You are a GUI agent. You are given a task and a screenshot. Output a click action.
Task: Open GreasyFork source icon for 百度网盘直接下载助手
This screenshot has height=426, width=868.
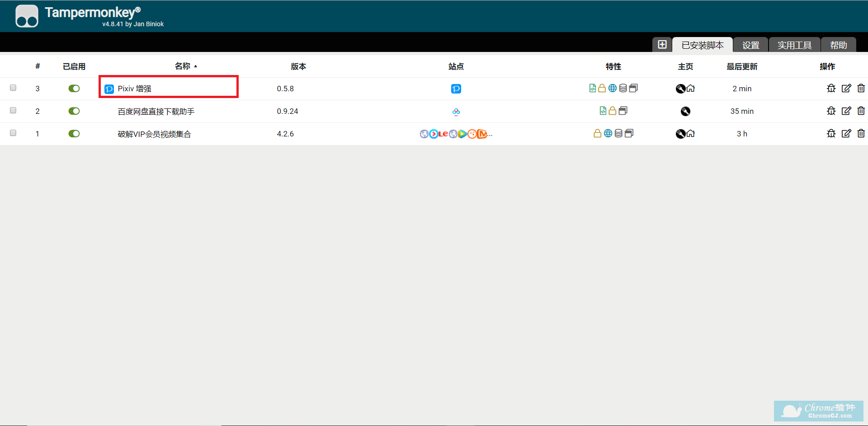686,112
